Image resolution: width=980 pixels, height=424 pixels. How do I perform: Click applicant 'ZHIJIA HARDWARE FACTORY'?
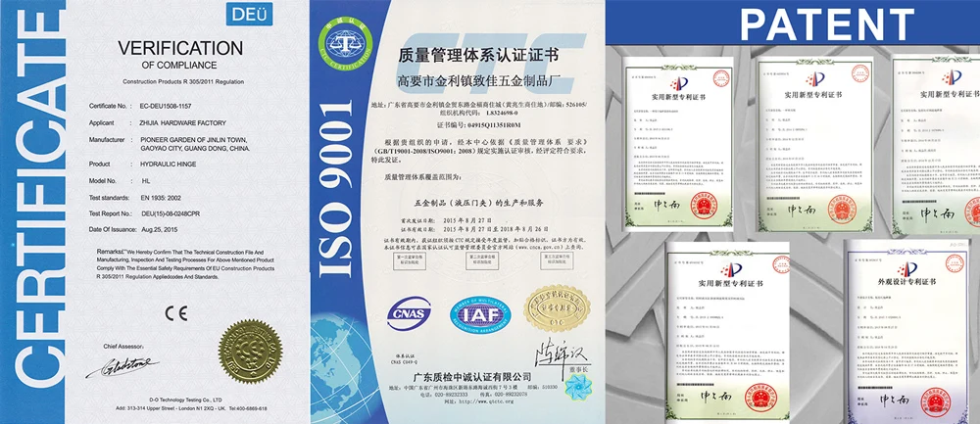click(x=184, y=123)
